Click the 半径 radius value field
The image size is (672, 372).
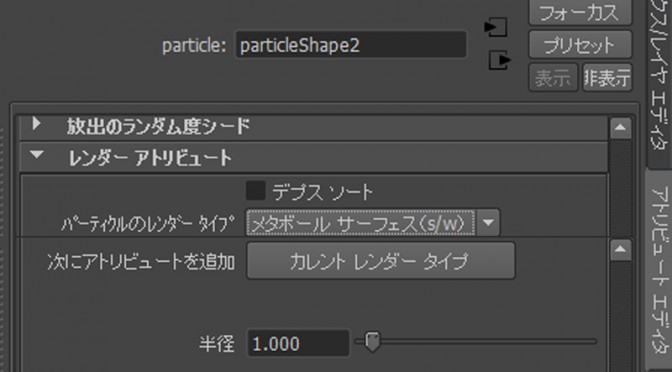click(x=298, y=343)
